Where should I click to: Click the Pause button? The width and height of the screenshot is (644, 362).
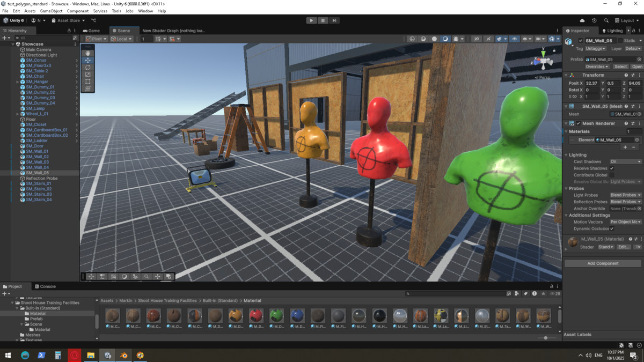click(x=323, y=20)
